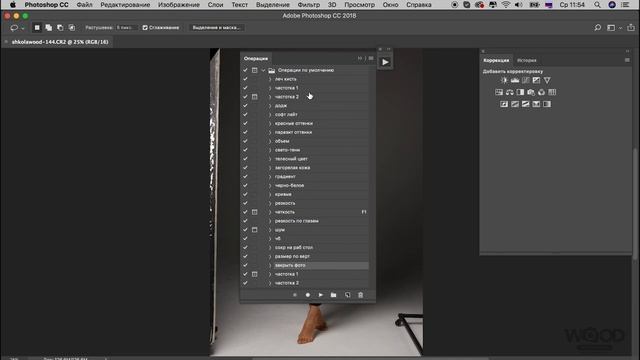Click the Выделение и маска button
The image size is (640, 360).
[x=216, y=28]
